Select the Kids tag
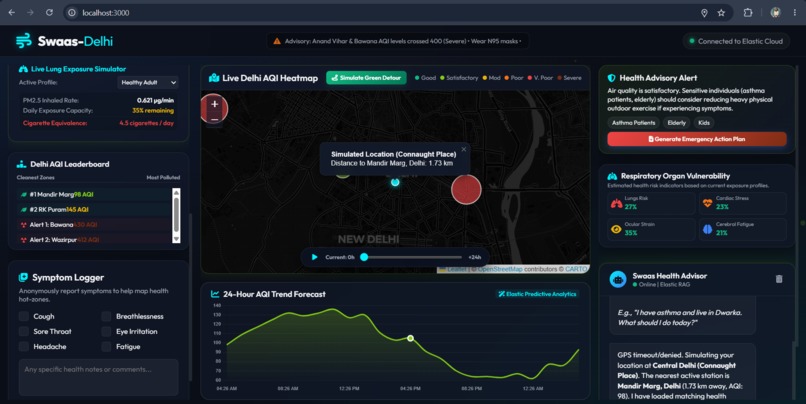 point(704,123)
